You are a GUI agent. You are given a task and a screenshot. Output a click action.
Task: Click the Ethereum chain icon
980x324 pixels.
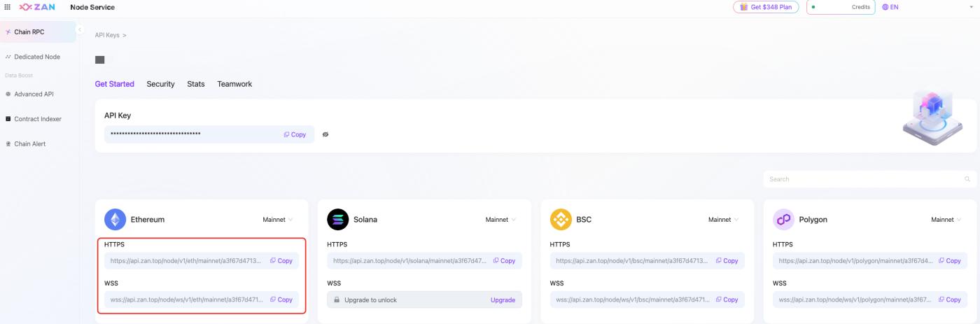[x=115, y=219]
